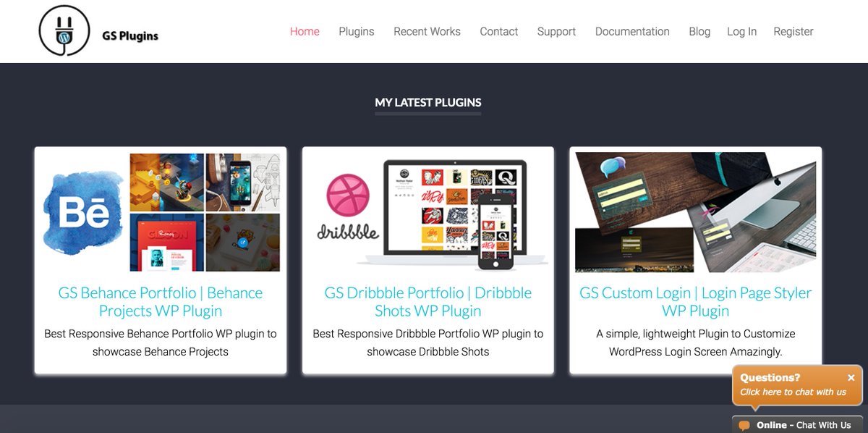Open the Contact page link

499,32
